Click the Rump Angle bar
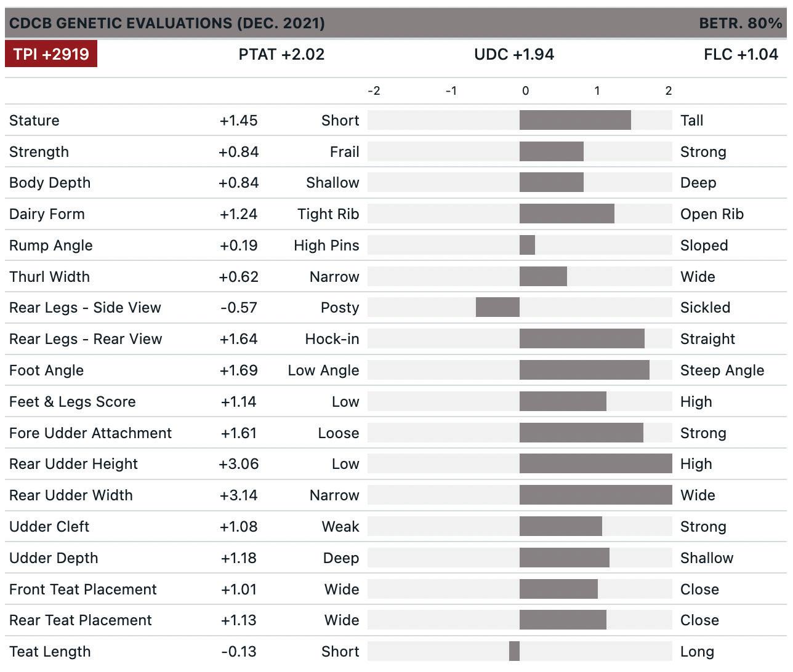793x672 pixels. 527,245
